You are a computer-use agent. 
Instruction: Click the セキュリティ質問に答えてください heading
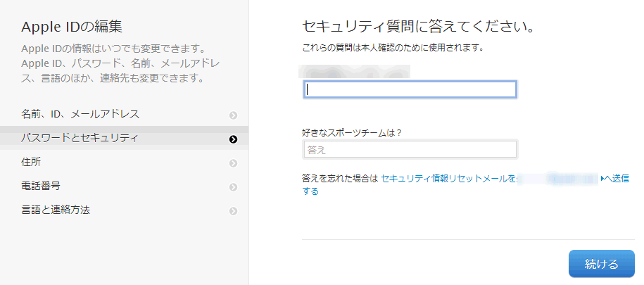(415, 27)
